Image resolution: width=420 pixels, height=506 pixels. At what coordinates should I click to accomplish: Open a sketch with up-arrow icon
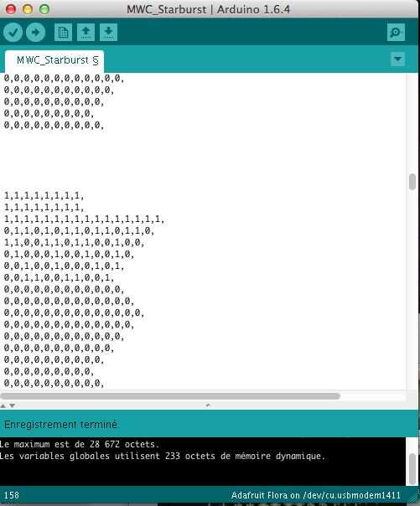86,33
